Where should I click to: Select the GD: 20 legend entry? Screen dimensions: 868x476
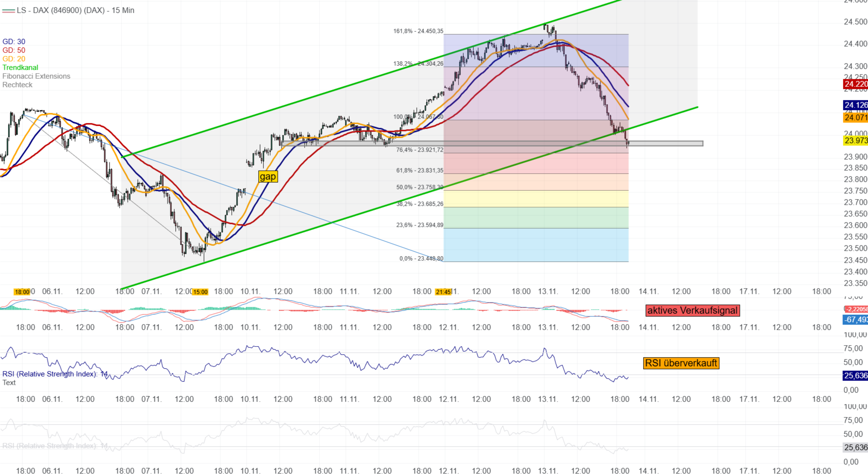pos(14,59)
